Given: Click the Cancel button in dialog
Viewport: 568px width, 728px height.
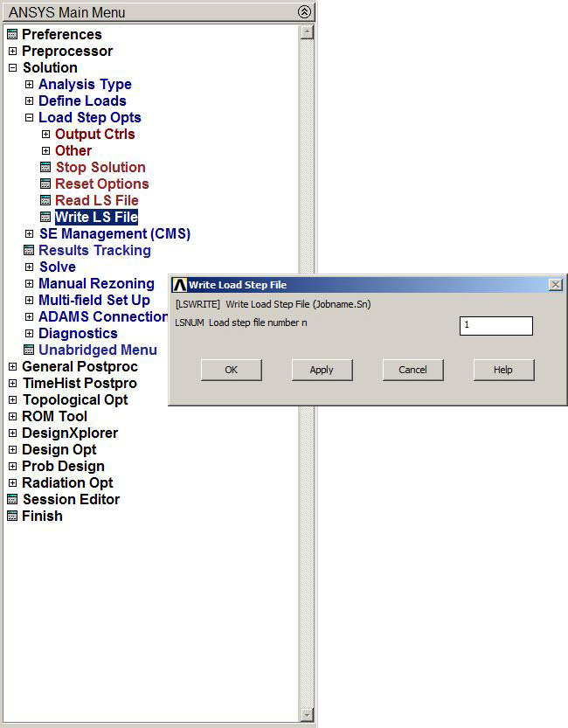Looking at the screenshot, I should [412, 370].
